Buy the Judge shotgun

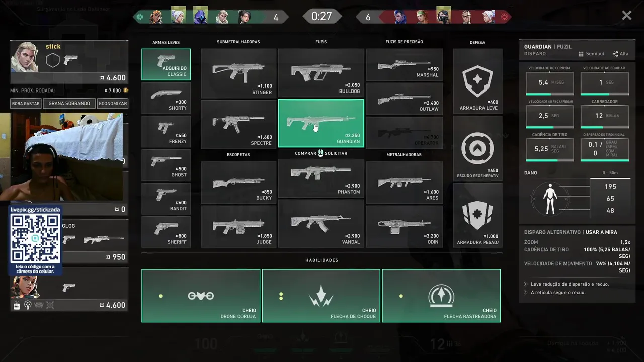(x=238, y=227)
